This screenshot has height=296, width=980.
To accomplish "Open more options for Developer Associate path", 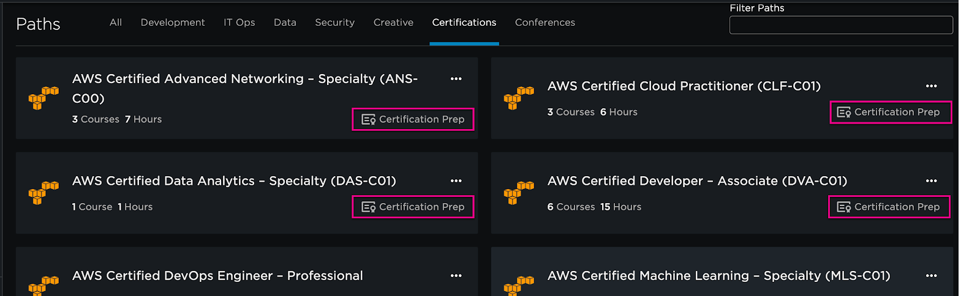I will coord(932,181).
